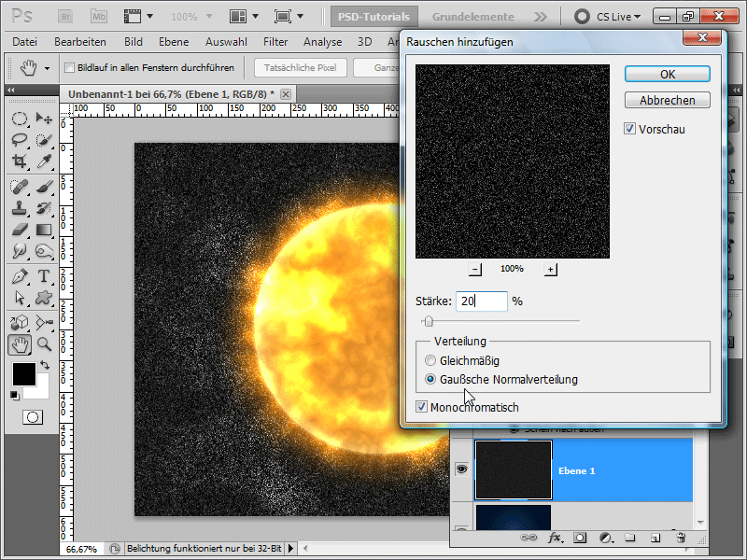Launch Adobe Bridge

(x=65, y=17)
